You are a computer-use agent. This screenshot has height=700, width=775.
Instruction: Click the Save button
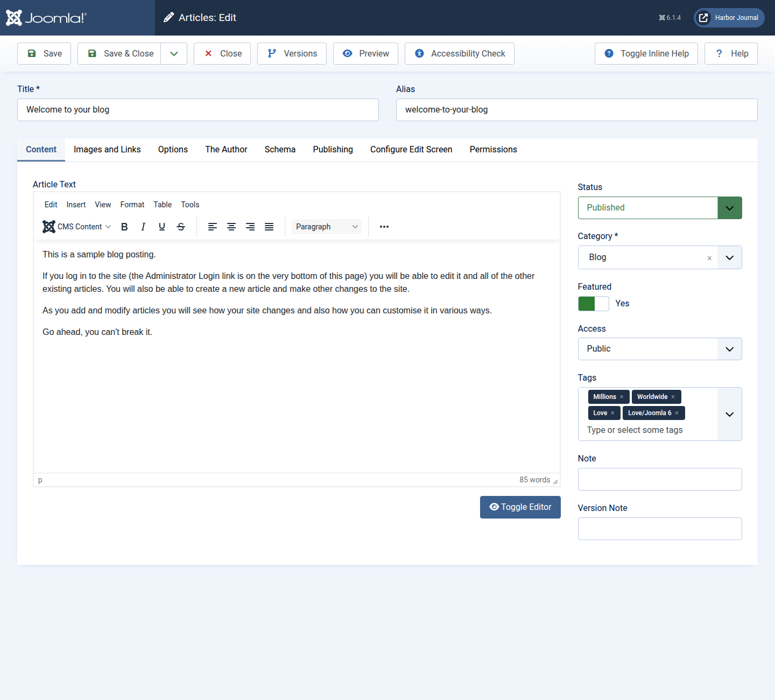(44, 54)
